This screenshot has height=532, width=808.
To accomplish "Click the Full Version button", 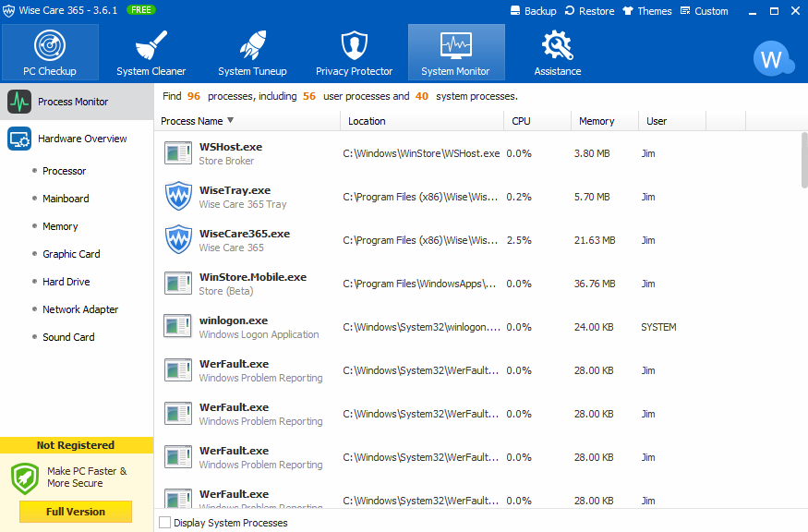I will point(76,512).
